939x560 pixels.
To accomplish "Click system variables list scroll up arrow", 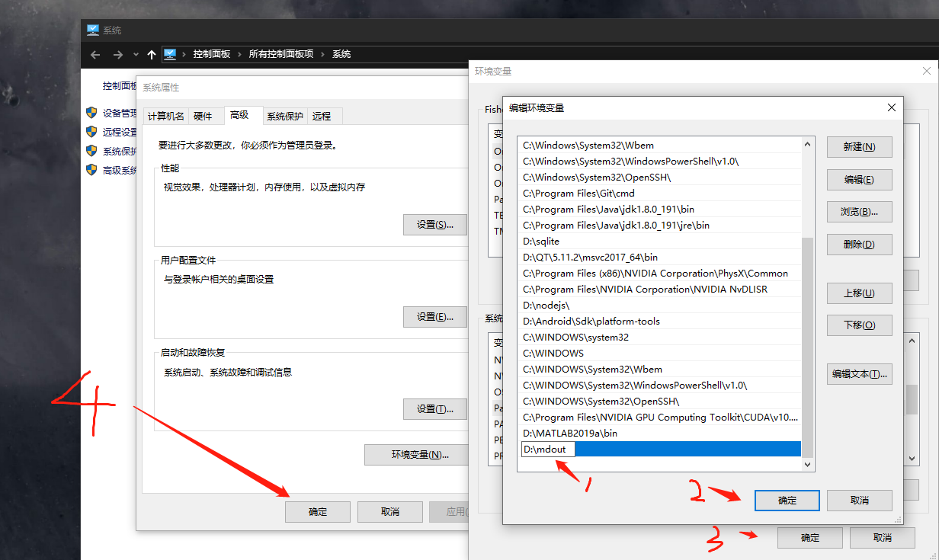I will (x=912, y=342).
